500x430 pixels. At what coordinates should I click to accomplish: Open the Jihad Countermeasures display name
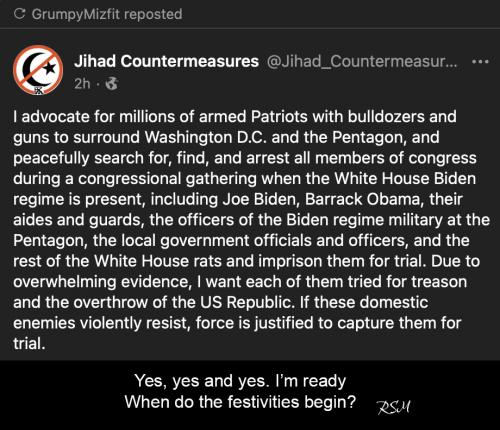(x=166, y=61)
